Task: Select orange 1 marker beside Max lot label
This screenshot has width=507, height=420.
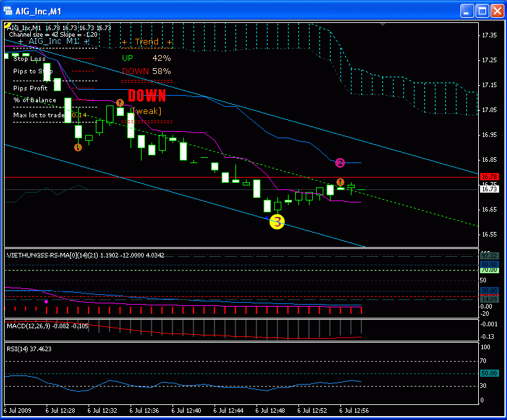Action: pyautogui.click(x=119, y=103)
